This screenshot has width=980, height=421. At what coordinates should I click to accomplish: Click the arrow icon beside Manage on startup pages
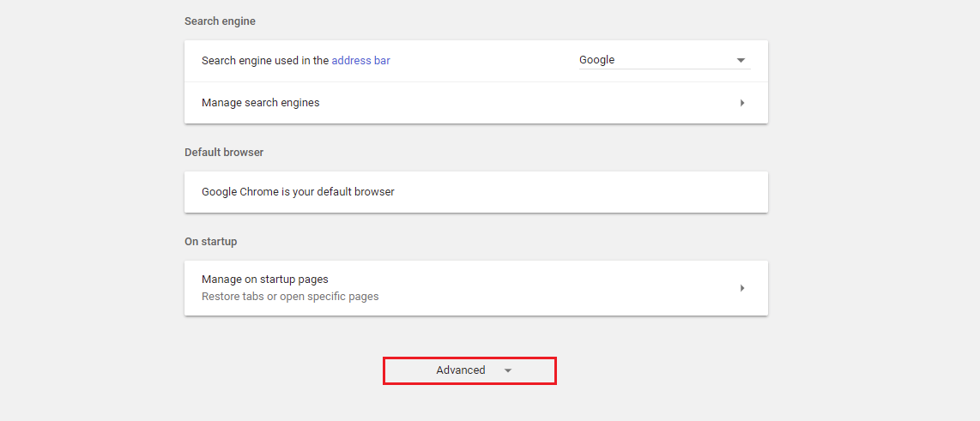[x=742, y=288]
